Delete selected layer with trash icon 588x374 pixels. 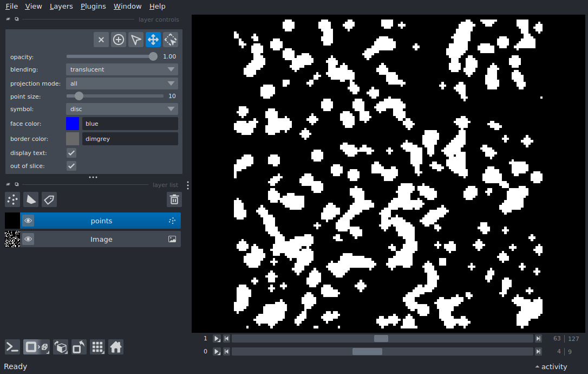pyautogui.click(x=174, y=199)
